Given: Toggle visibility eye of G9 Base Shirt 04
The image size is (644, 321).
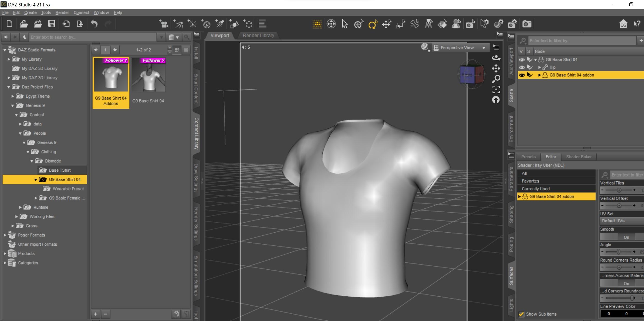Looking at the screenshot, I should point(522,60).
